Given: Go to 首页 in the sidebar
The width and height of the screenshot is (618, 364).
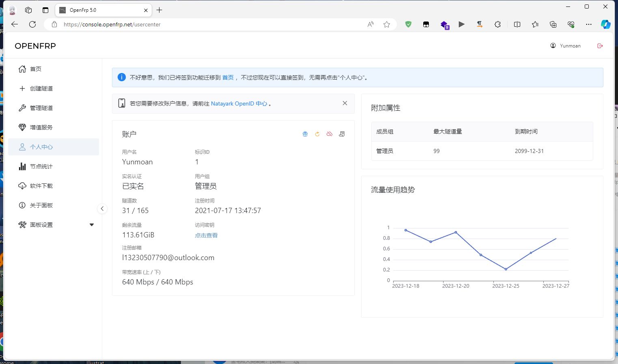Looking at the screenshot, I should pyautogui.click(x=54, y=69).
